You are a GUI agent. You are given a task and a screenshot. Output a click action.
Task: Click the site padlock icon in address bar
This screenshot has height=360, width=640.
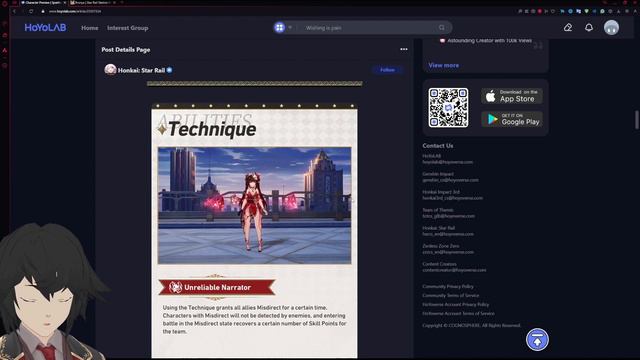click(43, 11)
